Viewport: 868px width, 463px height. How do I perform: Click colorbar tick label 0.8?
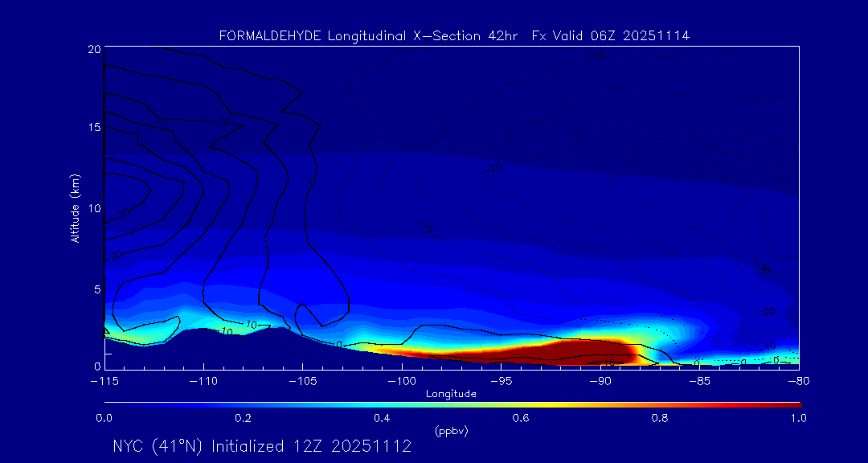click(661, 418)
